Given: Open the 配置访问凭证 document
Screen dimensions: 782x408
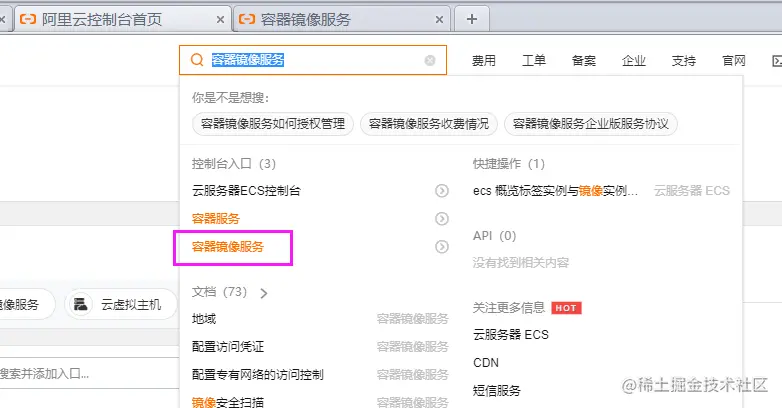Looking at the screenshot, I should [228, 346].
